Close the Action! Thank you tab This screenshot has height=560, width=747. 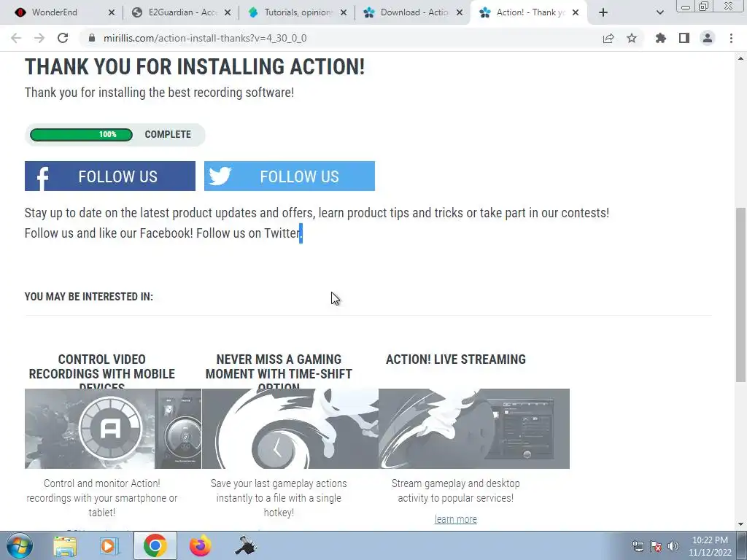(x=576, y=13)
